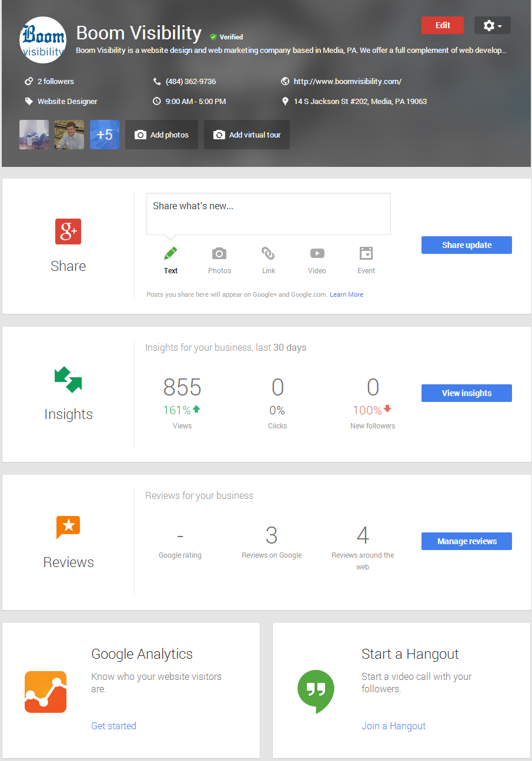This screenshot has width=532, height=761.
Task: Click the 9:00 AM - 5:00 PM hours text
Action: click(196, 101)
